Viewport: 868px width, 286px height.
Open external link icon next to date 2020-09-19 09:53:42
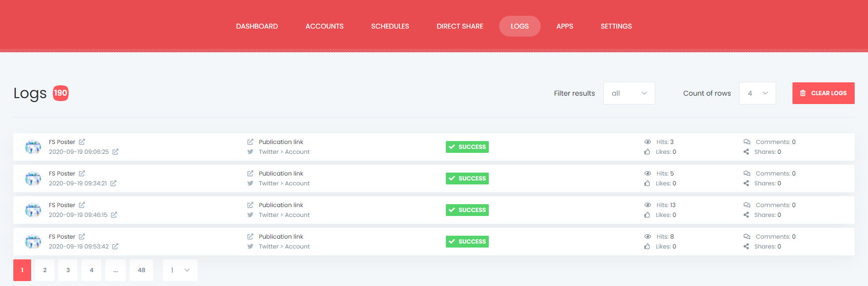pyautogui.click(x=115, y=247)
